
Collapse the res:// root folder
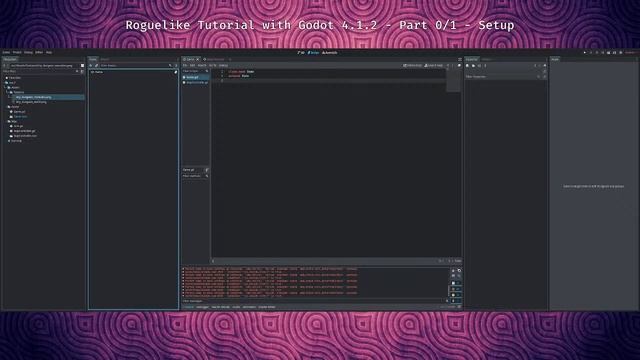9,82
